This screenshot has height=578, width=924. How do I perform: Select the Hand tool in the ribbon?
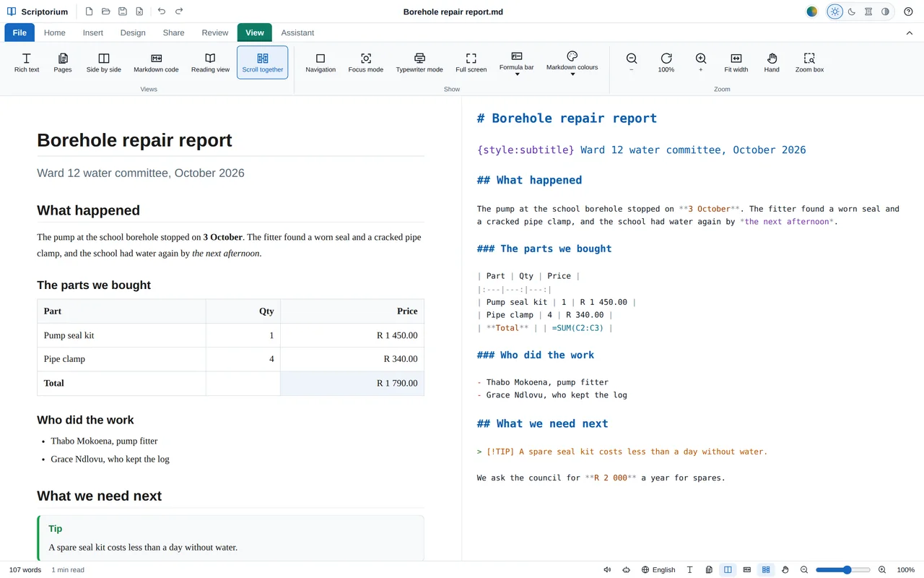(772, 63)
